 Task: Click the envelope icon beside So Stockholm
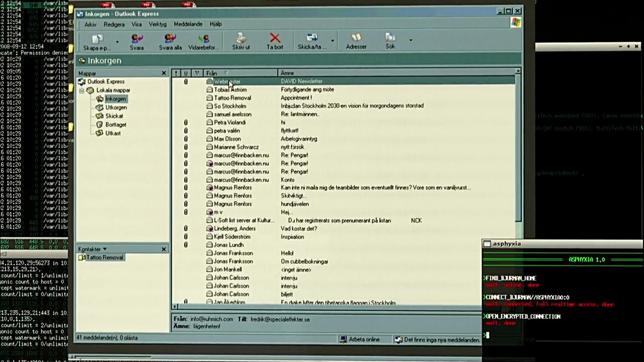210,106
